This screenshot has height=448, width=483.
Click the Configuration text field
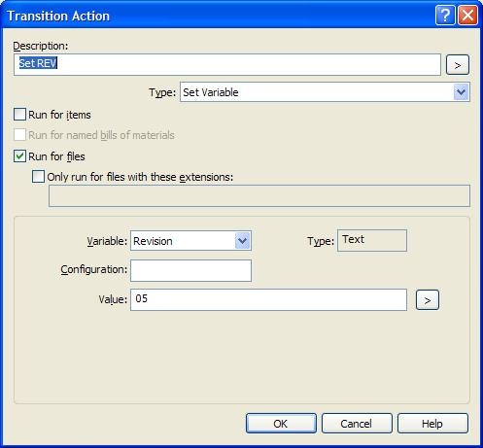190,270
